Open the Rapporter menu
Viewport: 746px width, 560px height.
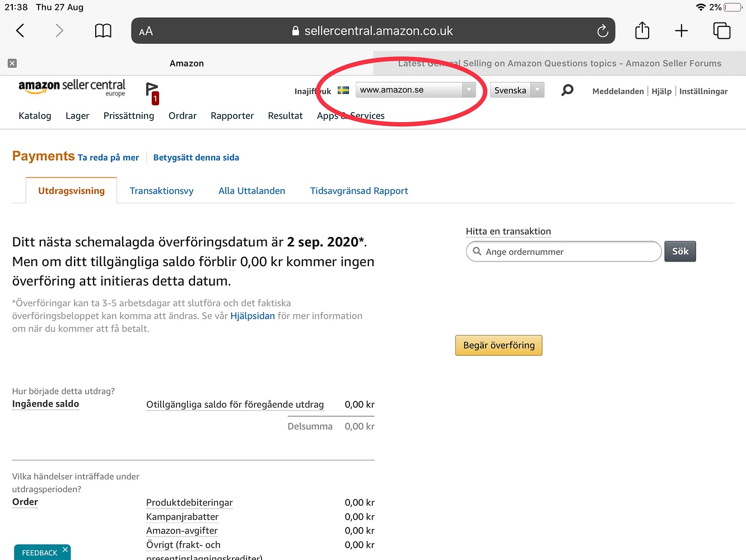click(x=232, y=116)
